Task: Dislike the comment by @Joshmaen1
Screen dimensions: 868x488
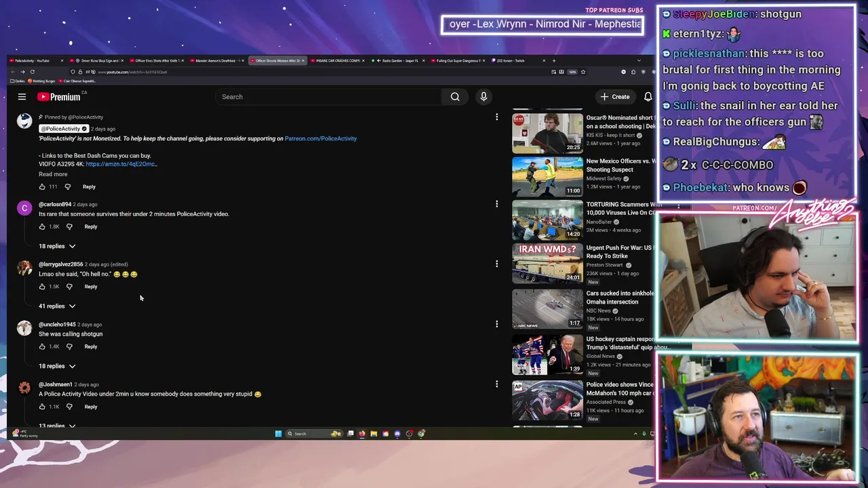Action: 69,407
